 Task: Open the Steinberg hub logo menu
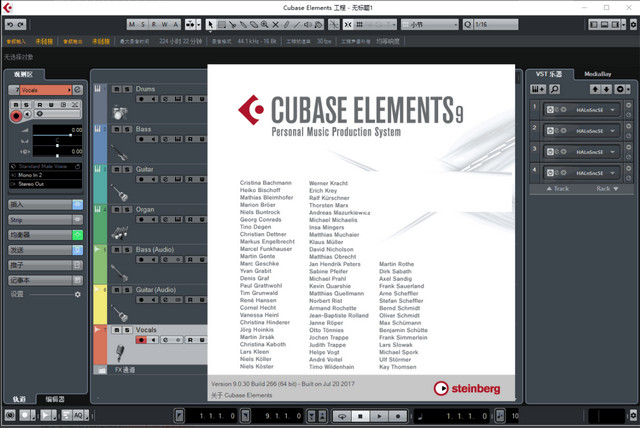(x=8, y=7)
